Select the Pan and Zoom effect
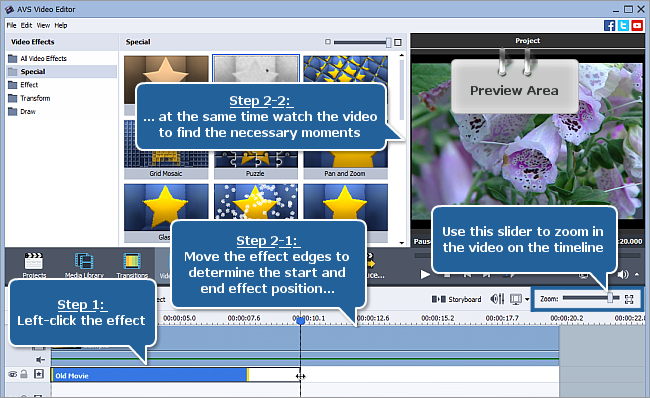Viewport: 650px width, 398px height. click(345, 165)
